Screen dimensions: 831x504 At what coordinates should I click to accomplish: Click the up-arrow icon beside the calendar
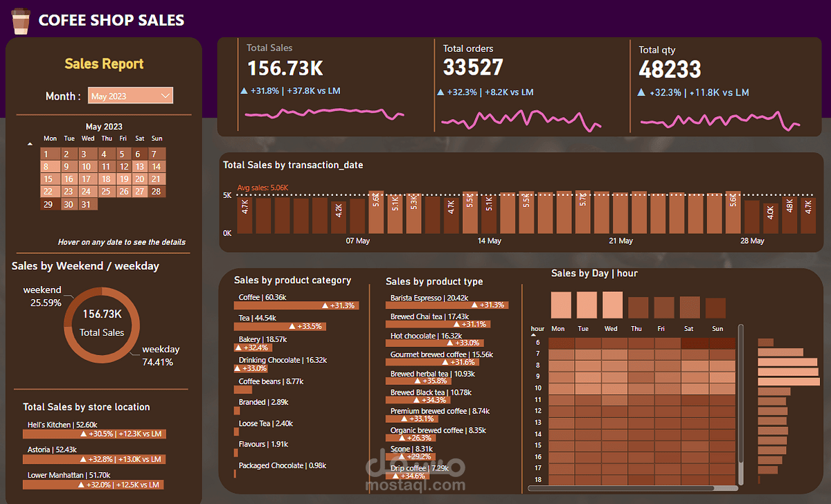pyautogui.click(x=29, y=144)
